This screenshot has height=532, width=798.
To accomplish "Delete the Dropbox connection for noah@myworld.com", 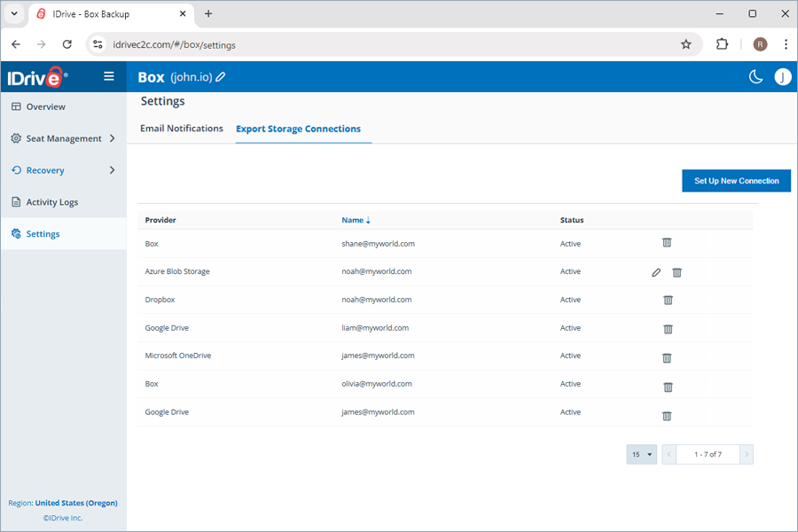I will (x=667, y=301).
